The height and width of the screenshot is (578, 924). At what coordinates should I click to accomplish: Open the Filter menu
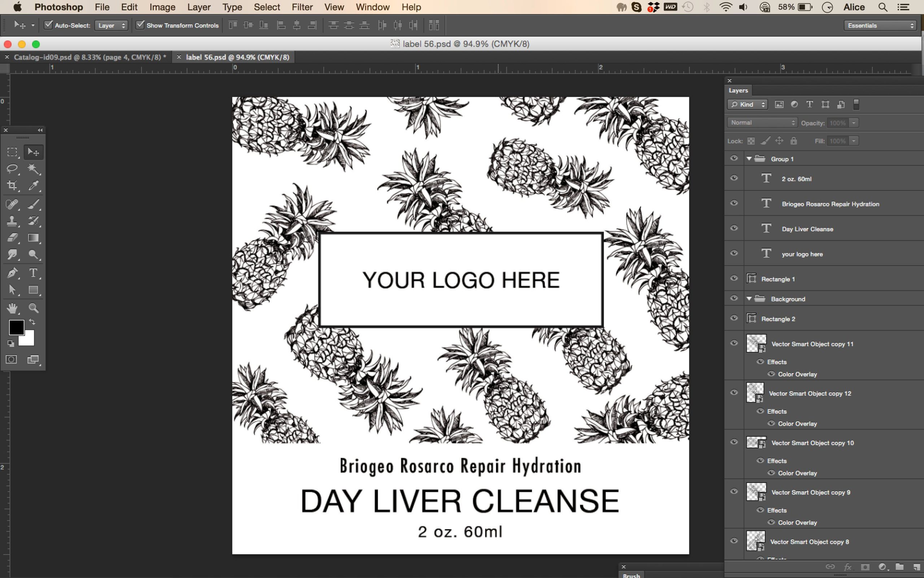[302, 7]
